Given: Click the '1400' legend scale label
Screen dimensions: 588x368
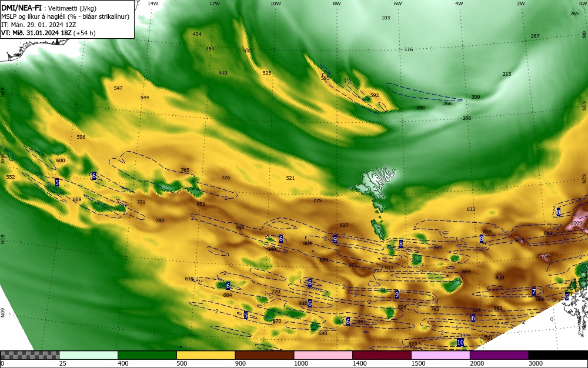Looking at the screenshot, I should coord(360,363).
